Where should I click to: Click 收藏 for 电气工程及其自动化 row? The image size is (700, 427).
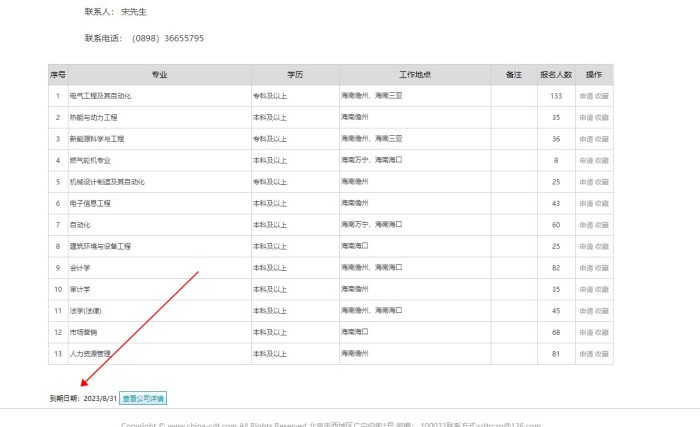click(602, 96)
